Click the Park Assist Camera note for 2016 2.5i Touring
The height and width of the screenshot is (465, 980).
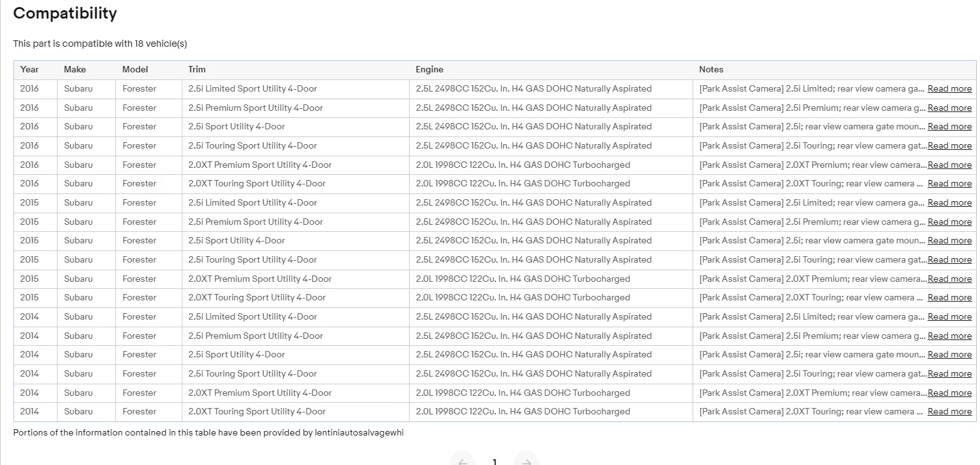pos(813,146)
